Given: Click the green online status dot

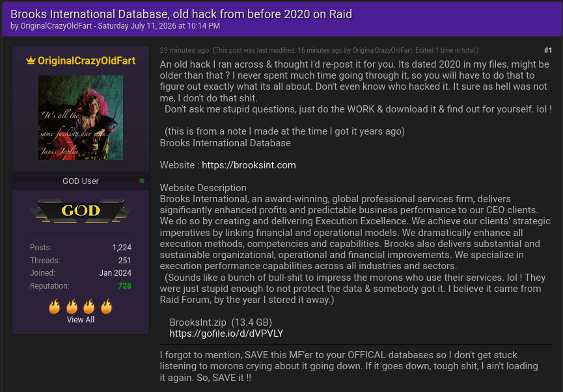Looking at the screenshot, I should 142,181.
